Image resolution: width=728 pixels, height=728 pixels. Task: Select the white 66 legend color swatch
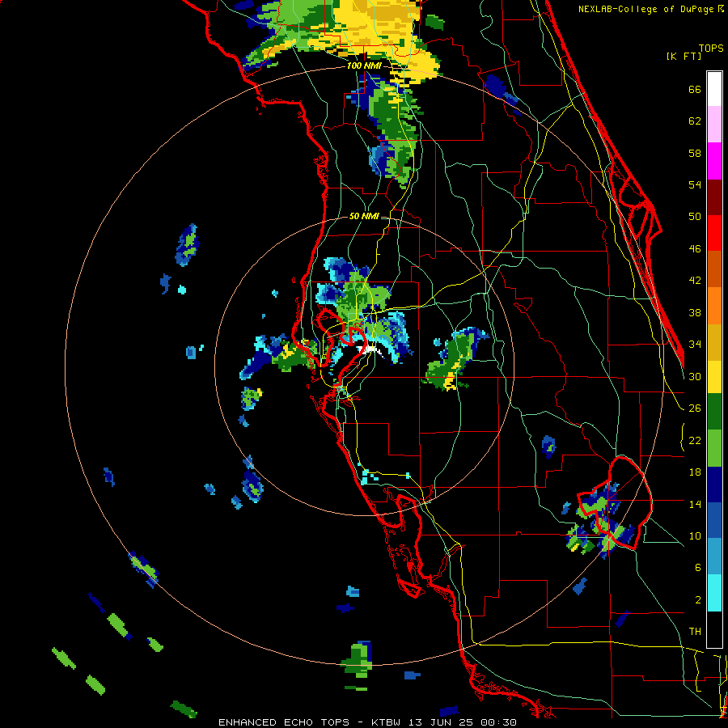click(x=714, y=89)
